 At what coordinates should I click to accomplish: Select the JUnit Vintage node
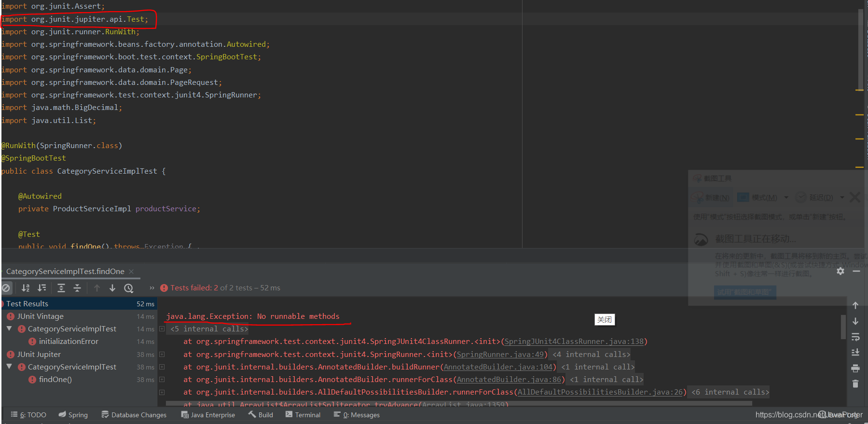(x=41, y=316)
